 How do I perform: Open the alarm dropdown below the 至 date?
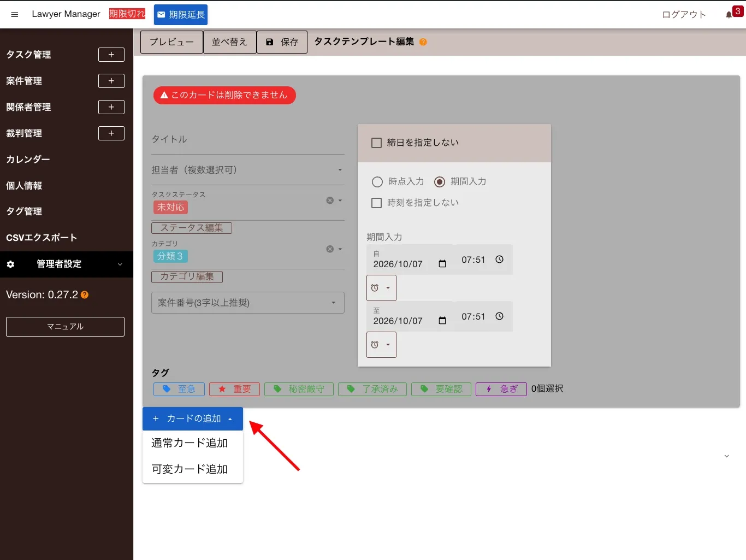point(381,345)
